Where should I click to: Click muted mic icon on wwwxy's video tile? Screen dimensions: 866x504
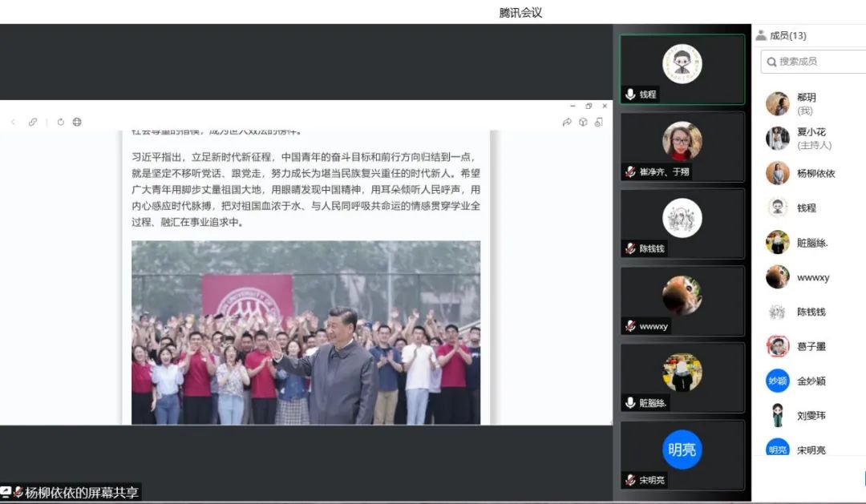click(x=630, y=326)
